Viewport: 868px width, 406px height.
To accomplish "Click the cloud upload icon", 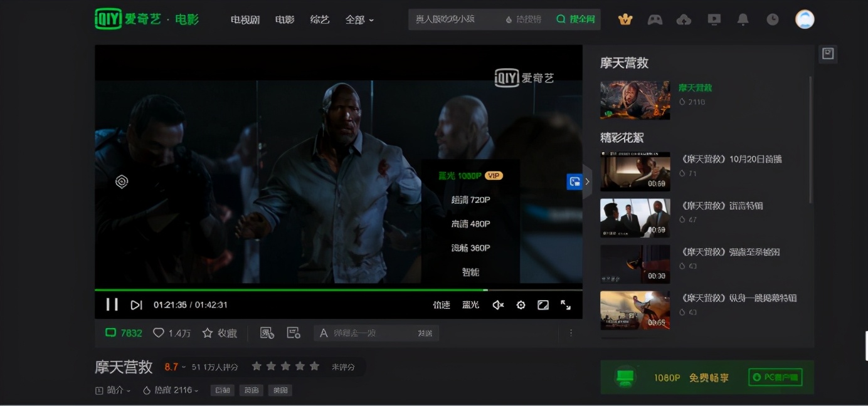I will tap(684, 19).
